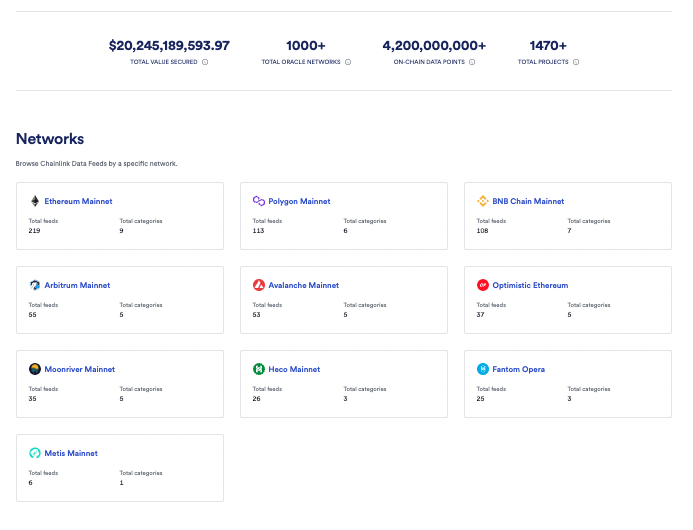
Task: Click info icon next to Total Value Secured
Action: point(205,62)
